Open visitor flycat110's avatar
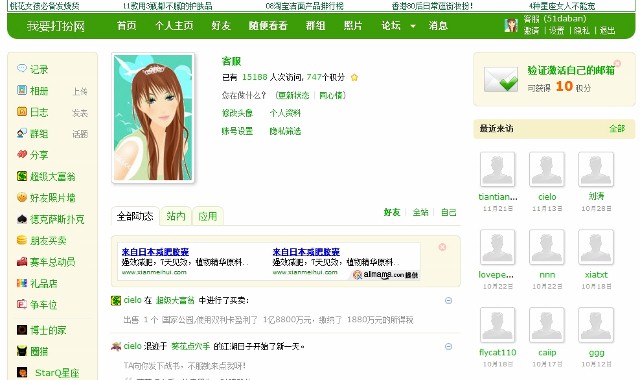The width and height of the screenshot is (640, 380). pos(498,325)
